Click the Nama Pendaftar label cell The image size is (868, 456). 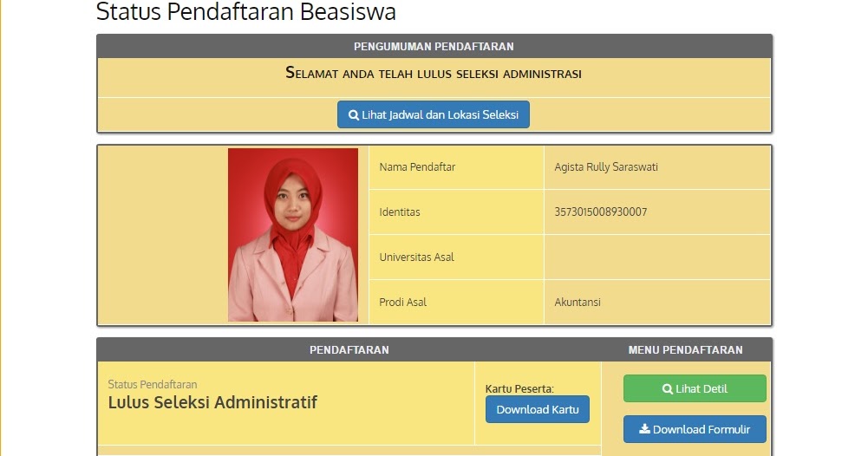coord(457,167)
